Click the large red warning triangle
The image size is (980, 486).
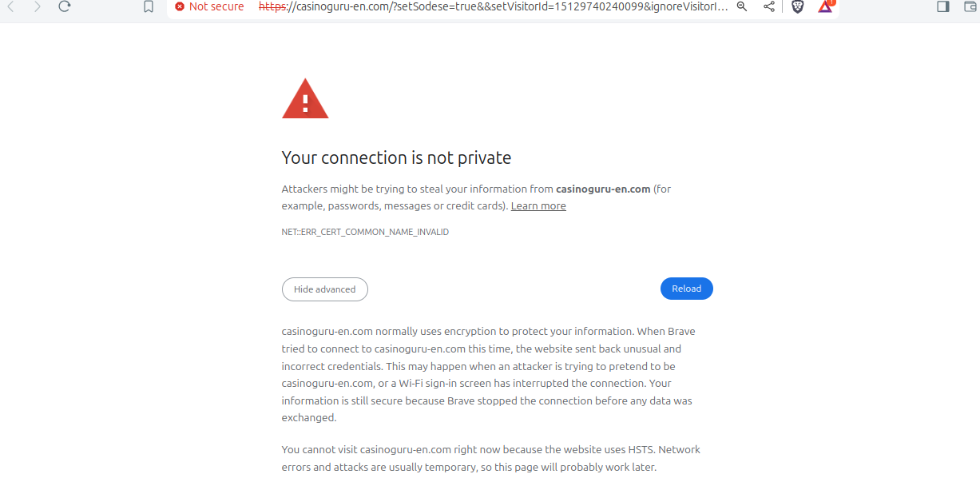point(305,99)
